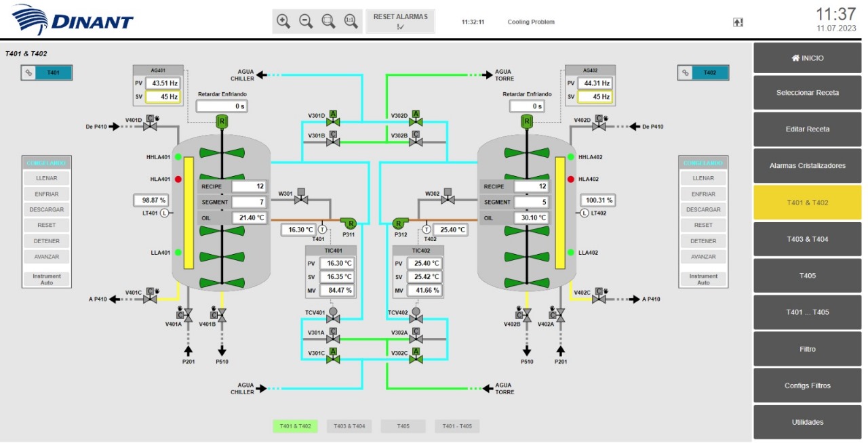Switch to bottom T401 - T405 tab

pyautogui.click(x=457, y=426)
